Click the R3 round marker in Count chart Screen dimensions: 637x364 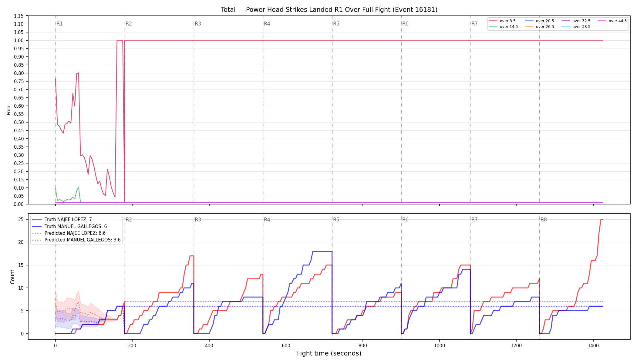(x=198, y=220)
